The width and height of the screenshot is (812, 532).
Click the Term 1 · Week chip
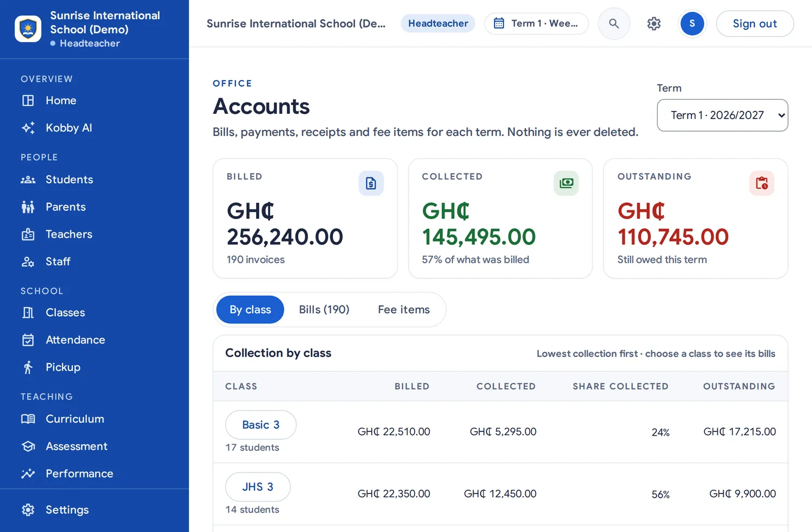pyautogui.click(x=536, y=24)
